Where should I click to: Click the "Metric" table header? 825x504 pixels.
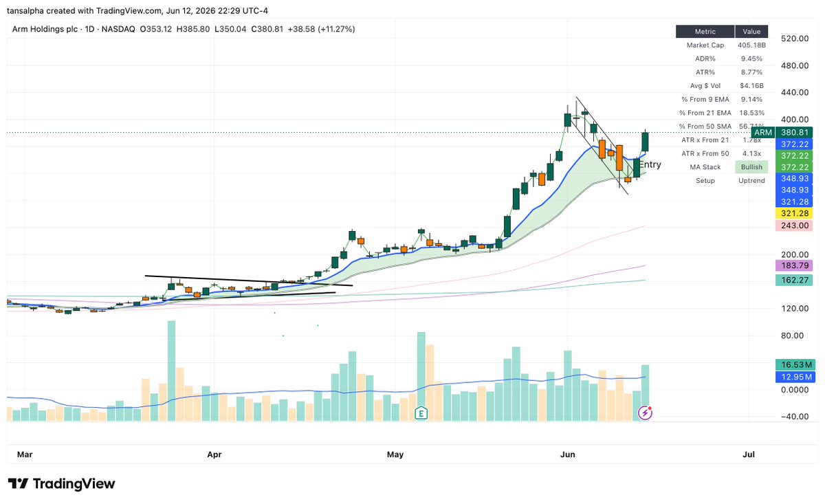(705, 32)
